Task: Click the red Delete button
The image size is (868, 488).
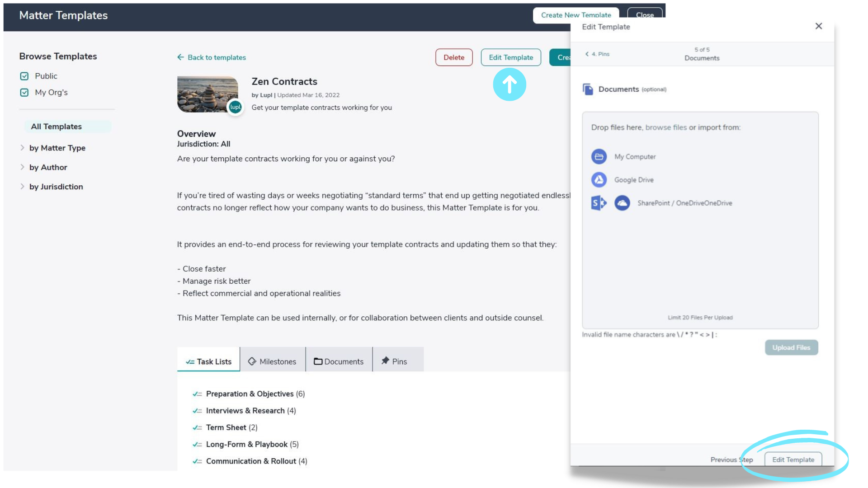Action: [x=454, y=57]
